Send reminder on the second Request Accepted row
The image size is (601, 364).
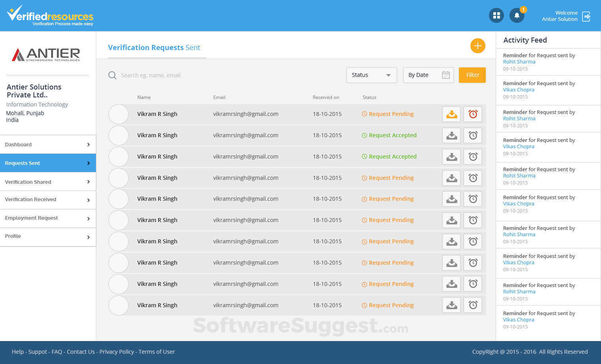pos(473,157)
